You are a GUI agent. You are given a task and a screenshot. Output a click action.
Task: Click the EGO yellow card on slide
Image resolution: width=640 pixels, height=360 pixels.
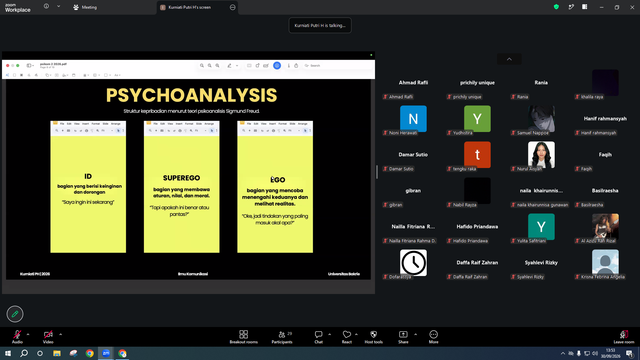pyautogui.click(x=275, y=187)
